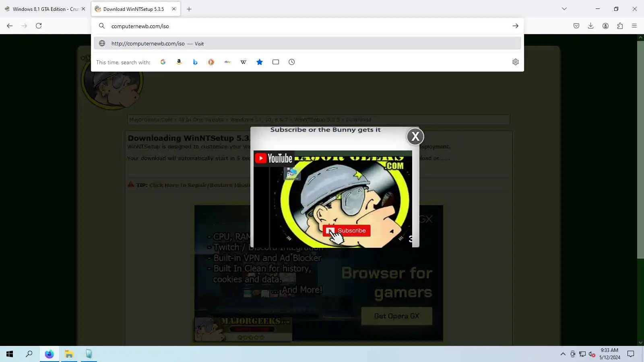Open the Firefox application menu
Viewport: 644px width, 362px height.
[x=634, y=26]
